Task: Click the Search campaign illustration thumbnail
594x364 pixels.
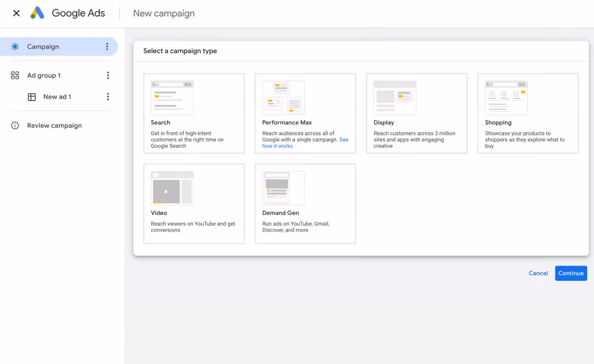Action: [x=172, y=97]
